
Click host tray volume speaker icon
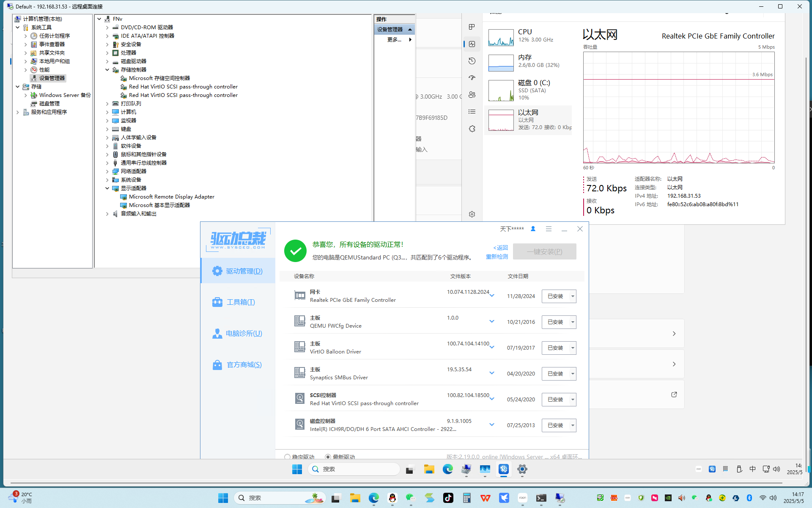click(x=773, y=498)
